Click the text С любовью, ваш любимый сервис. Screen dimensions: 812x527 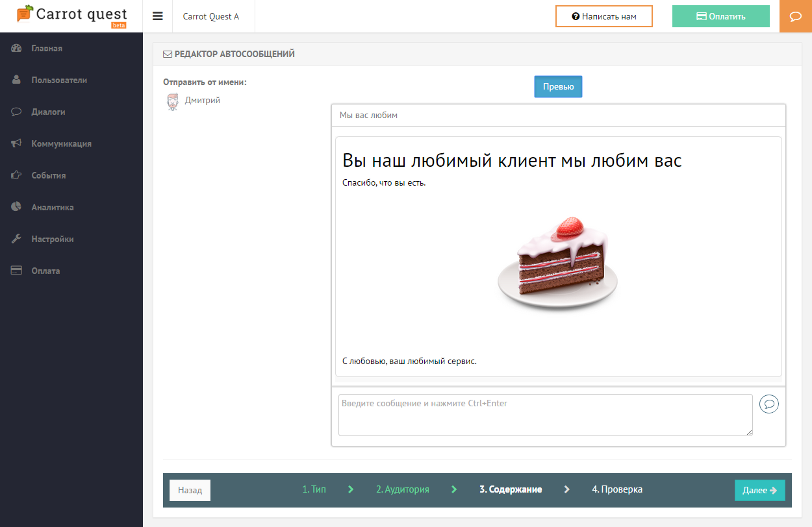tap(409, 361)
